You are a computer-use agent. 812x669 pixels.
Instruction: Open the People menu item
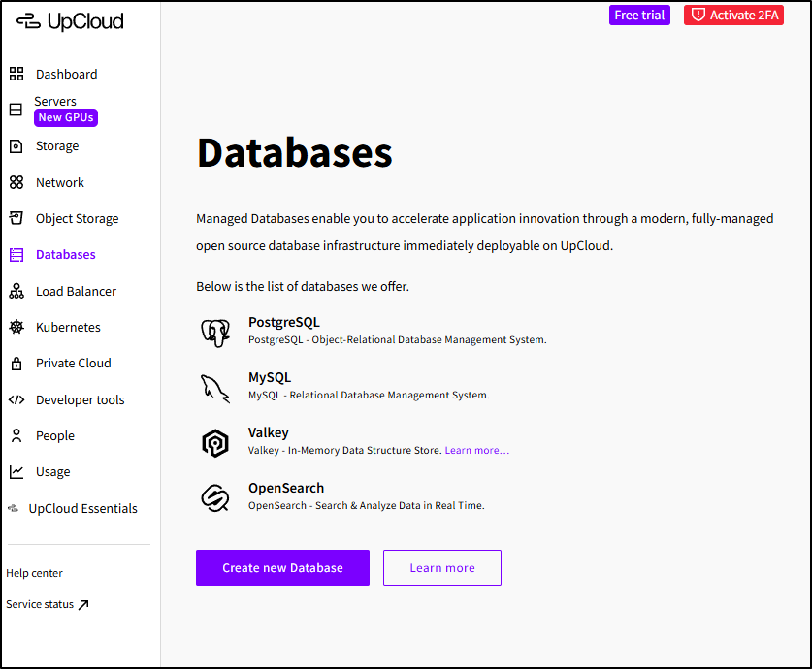[x=55, y=436]
